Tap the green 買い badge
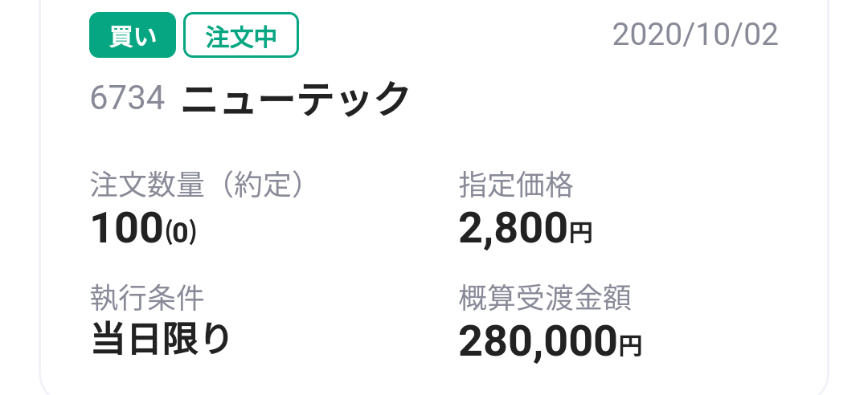This screenshot has height=395, width=868. 132,37
